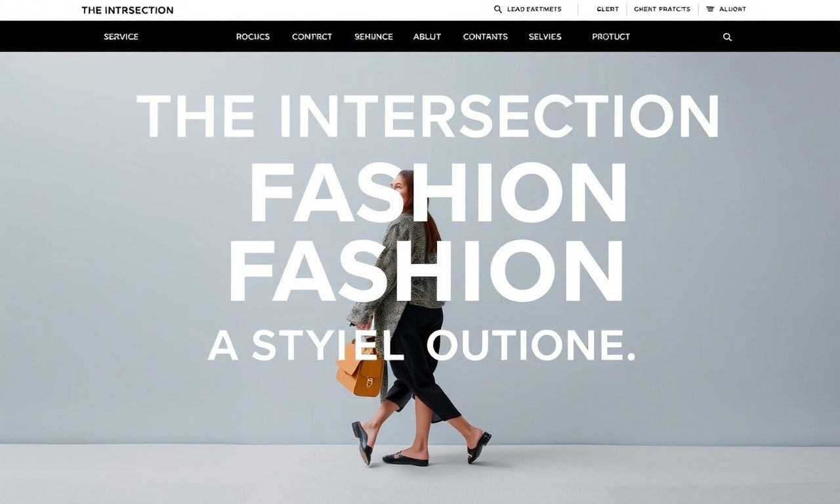Open the PROTUCT navigation link
The width and height of the screenshot is (840, 504).
(611, 37)
